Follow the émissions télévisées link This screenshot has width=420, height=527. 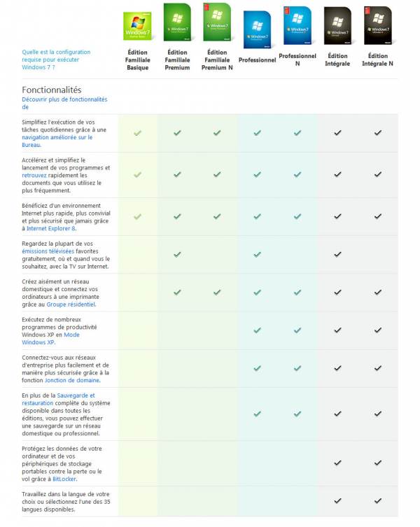pos(48,251)
